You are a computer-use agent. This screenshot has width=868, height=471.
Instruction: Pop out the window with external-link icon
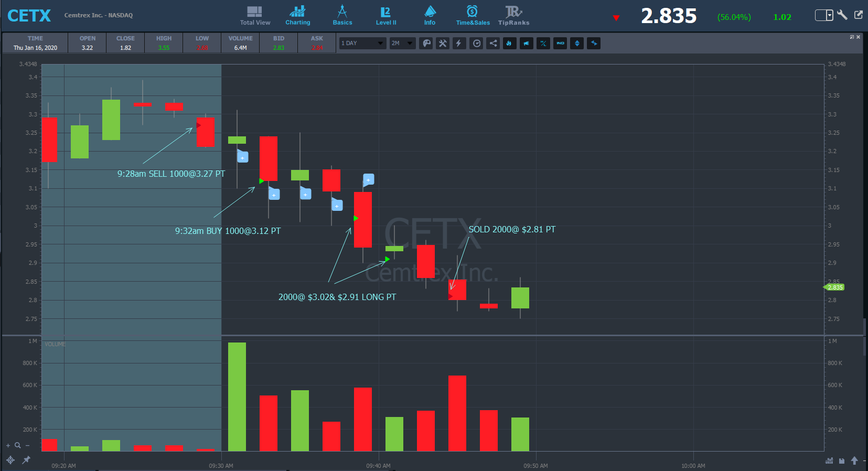point(859,15)
